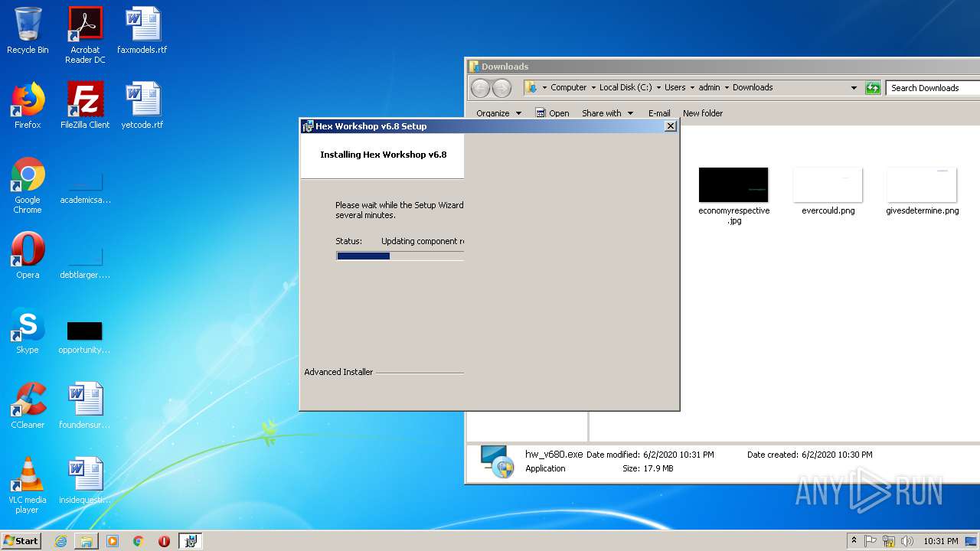The image size is (980, 551).
Task: Click the Opera taskbar icon
Action: tap(164, 541)
